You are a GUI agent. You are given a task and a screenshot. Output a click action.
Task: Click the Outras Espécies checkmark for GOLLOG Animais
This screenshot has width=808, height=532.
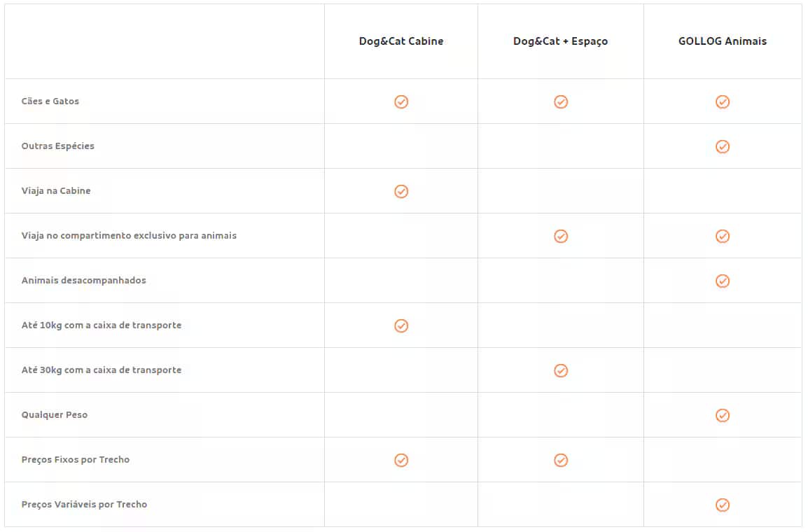pos(723,146)
